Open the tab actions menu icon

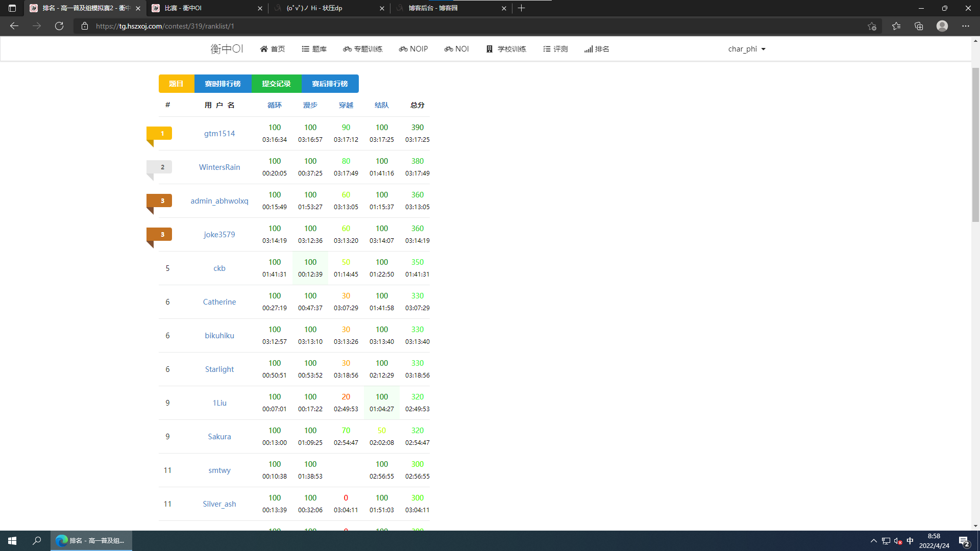pyautogui.click(x=12, y=8)
